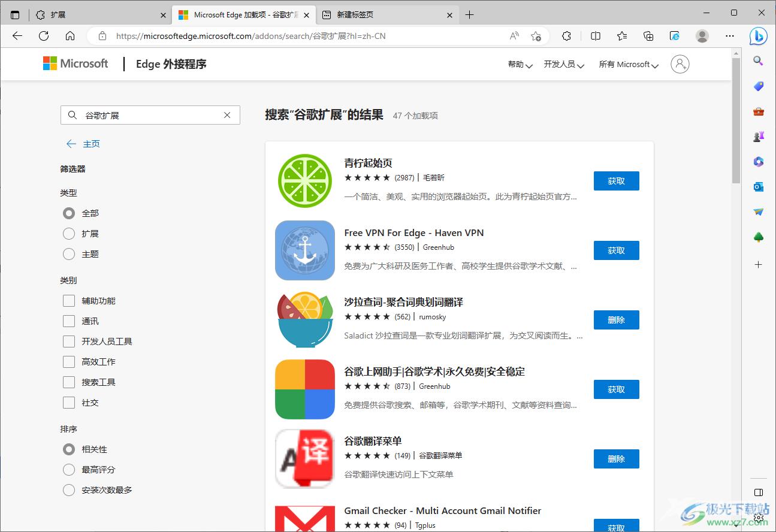
Task: Open sidebar Tools briefcase icon
Action: (759, 111)
